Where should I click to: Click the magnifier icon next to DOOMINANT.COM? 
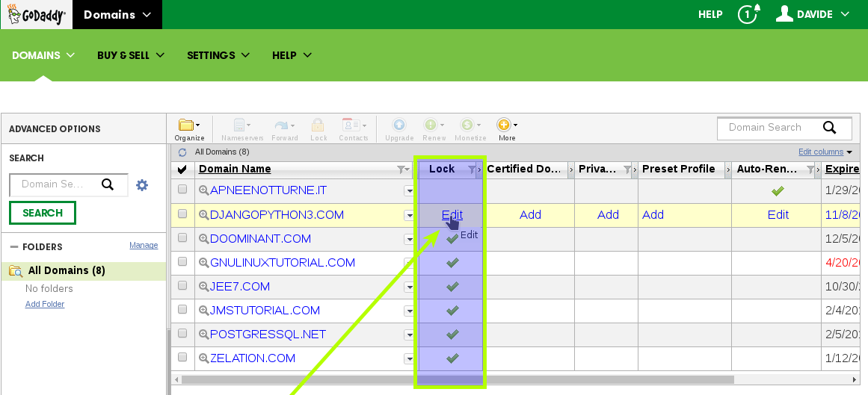coord(203,238)
